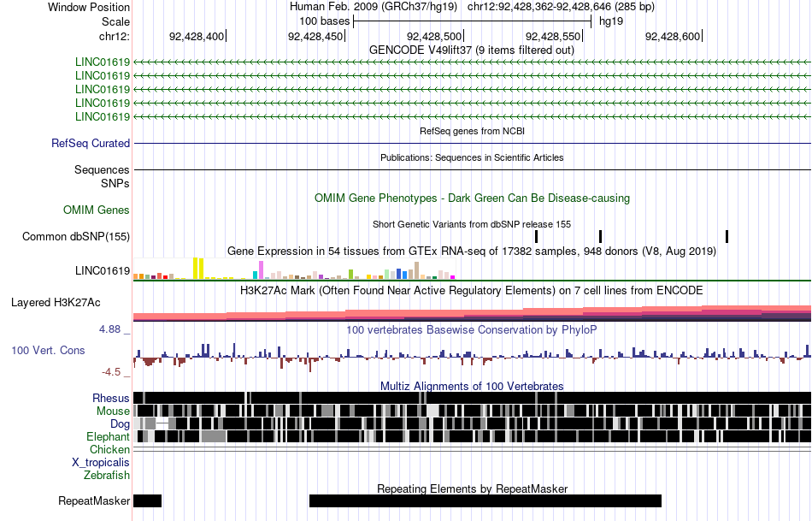Click the Zebrafish alignment label
The width and height of the screenshot is (812, 521).
coord(107,476)
